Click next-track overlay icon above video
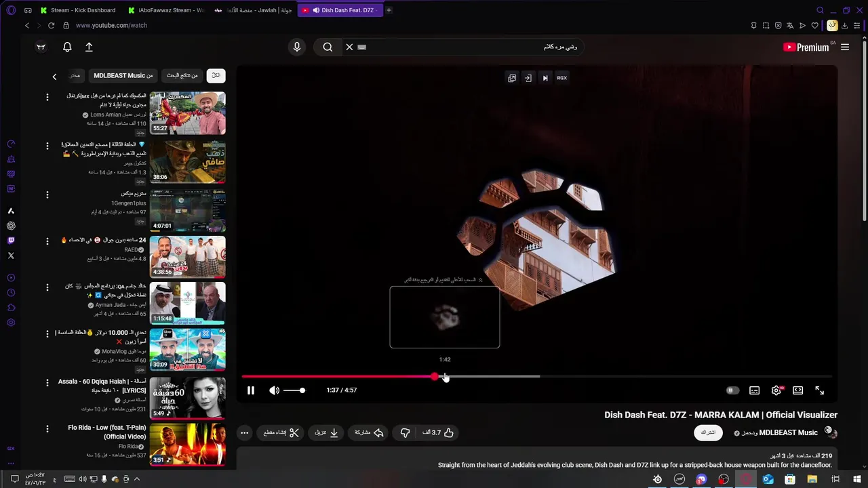This screenshot has width=868, height=488. tap(545, 78)
